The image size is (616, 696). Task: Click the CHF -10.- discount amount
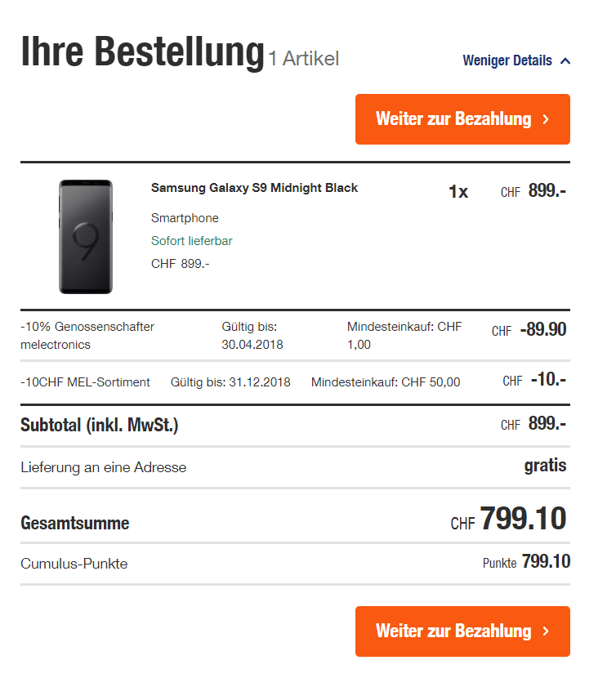click(x=535, y=380)
